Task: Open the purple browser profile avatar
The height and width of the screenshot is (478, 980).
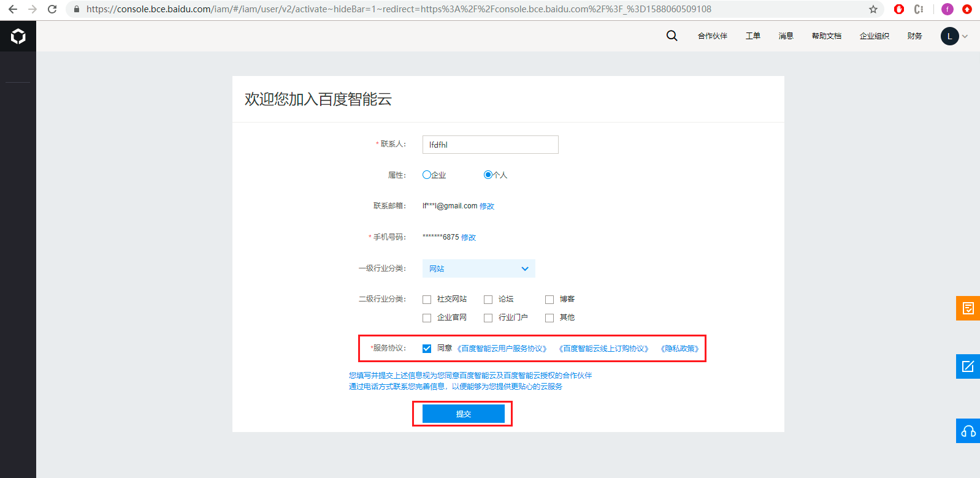Action: 947,9
